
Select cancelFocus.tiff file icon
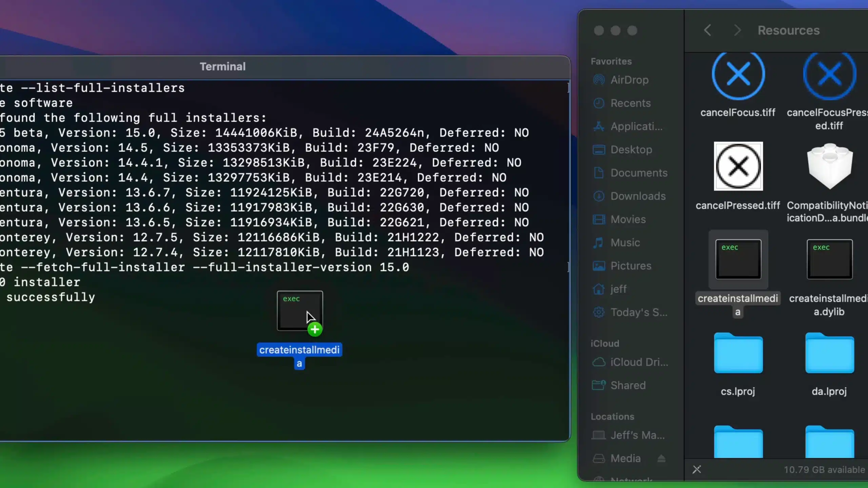click(738, 75)
